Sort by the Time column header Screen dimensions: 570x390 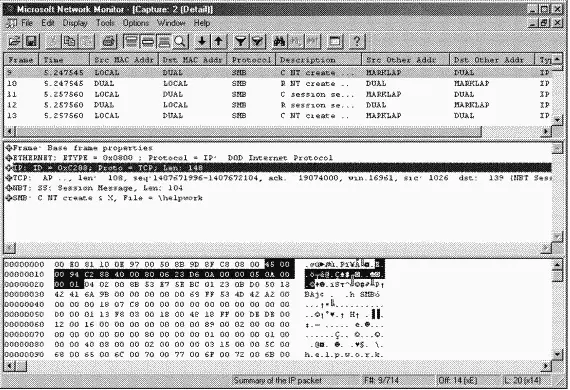click(x=64, y=60)
